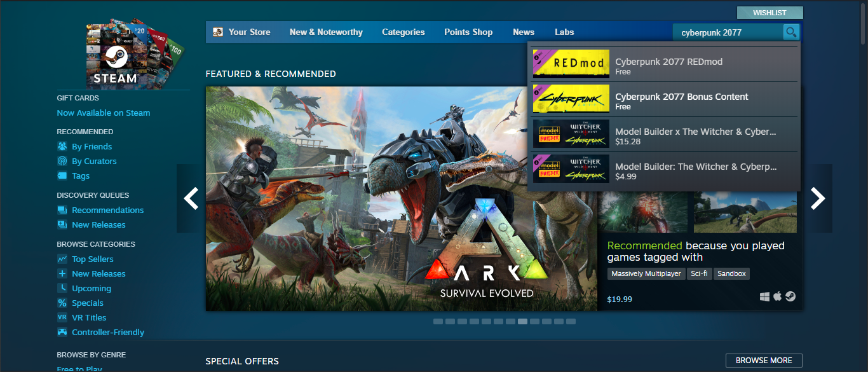
Task: Click the magnifying glass search icon
Action: coord(791,32)
